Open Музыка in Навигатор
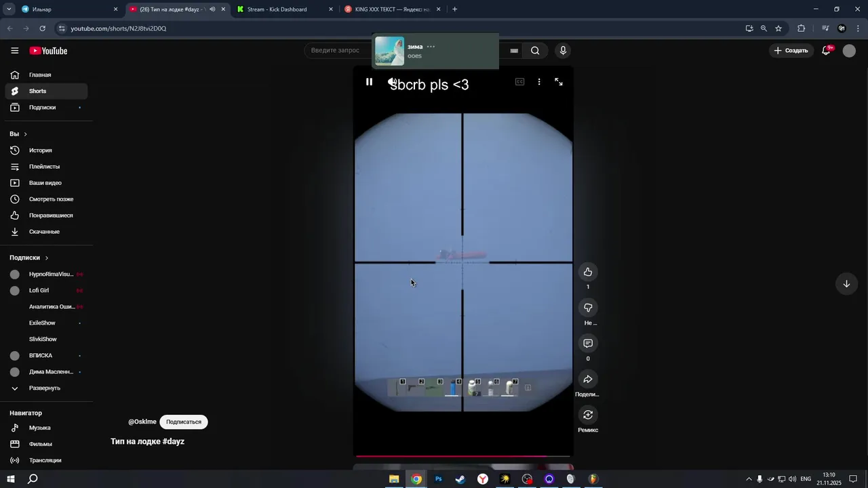Viewport: 868px width, 488px height. 46,428
